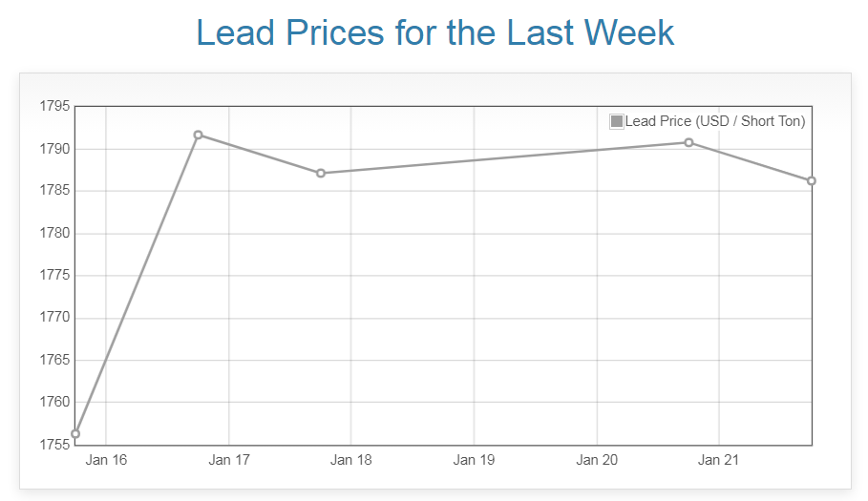This screenshot has height=501, width=868.
Task: Click the gray Lead Price legend swatch
Action: (x=617, y=121)
